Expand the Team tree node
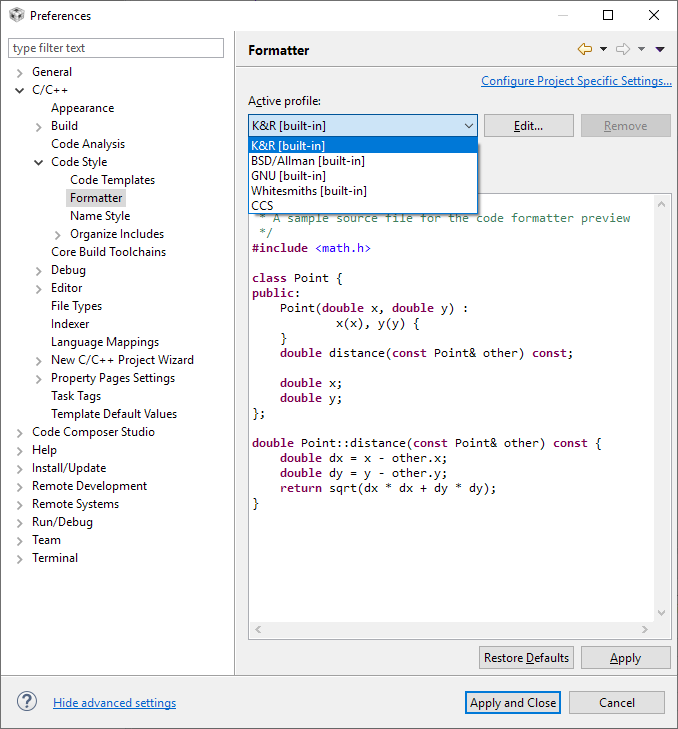Viewport: 678px width, 729px height. coord(20,541)
